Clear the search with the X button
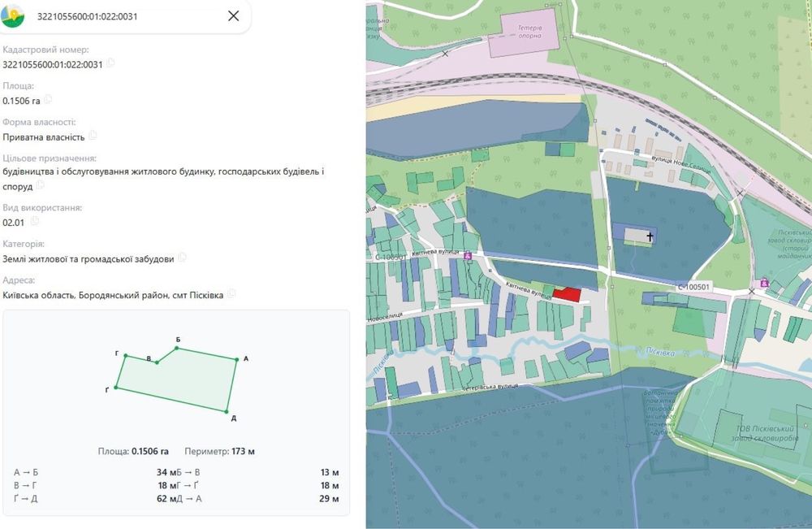The image size is (812, 529). pos(234,16)
